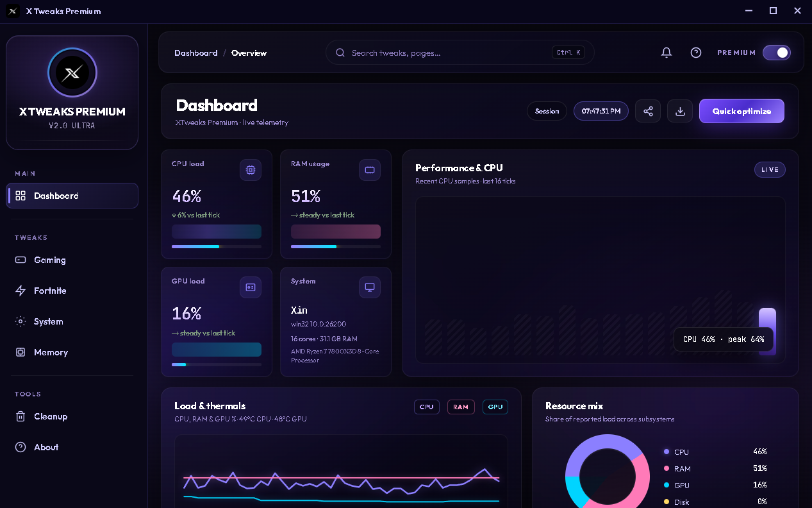Toggle the Premium switch

776,53
